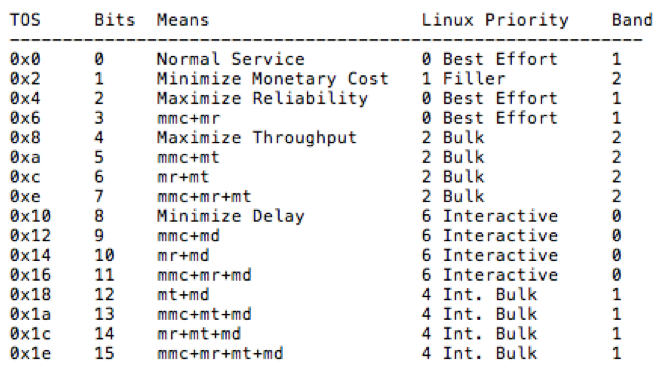The width and height of the screenshot is (672, 379).
Task: Click the "Means" column header
Action: 183,20
